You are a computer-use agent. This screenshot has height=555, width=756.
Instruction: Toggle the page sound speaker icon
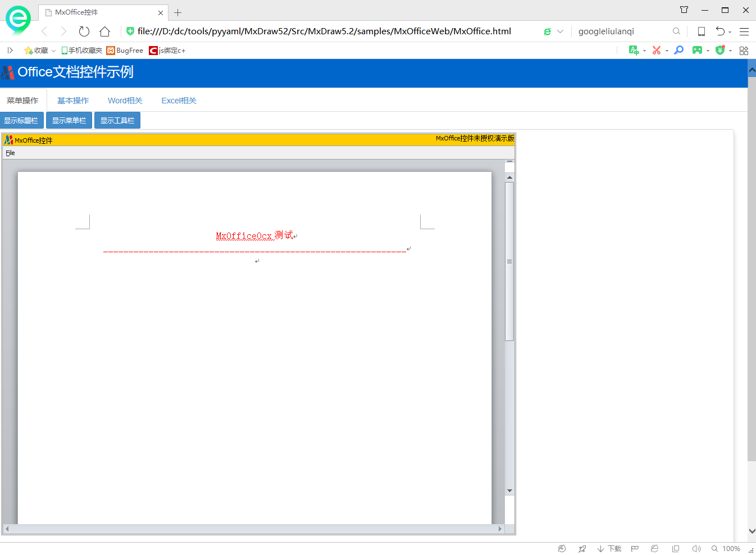coord(696,549)
